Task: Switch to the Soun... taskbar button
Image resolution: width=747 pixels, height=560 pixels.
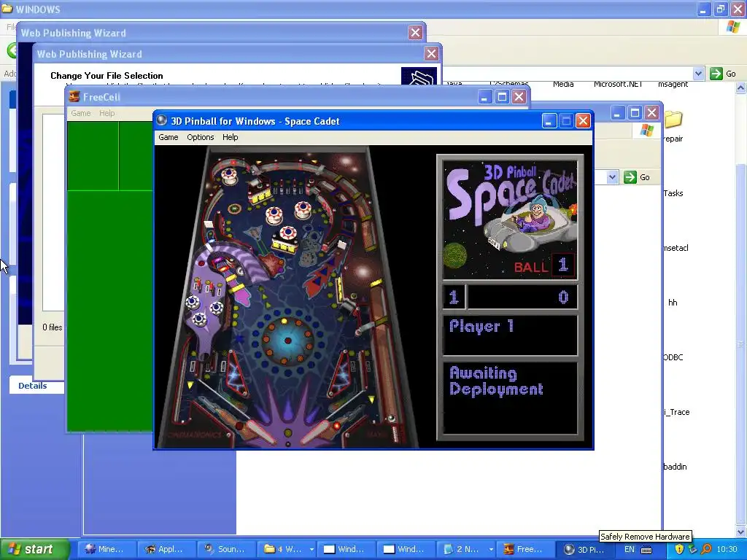Action: [x=226, y=549]
